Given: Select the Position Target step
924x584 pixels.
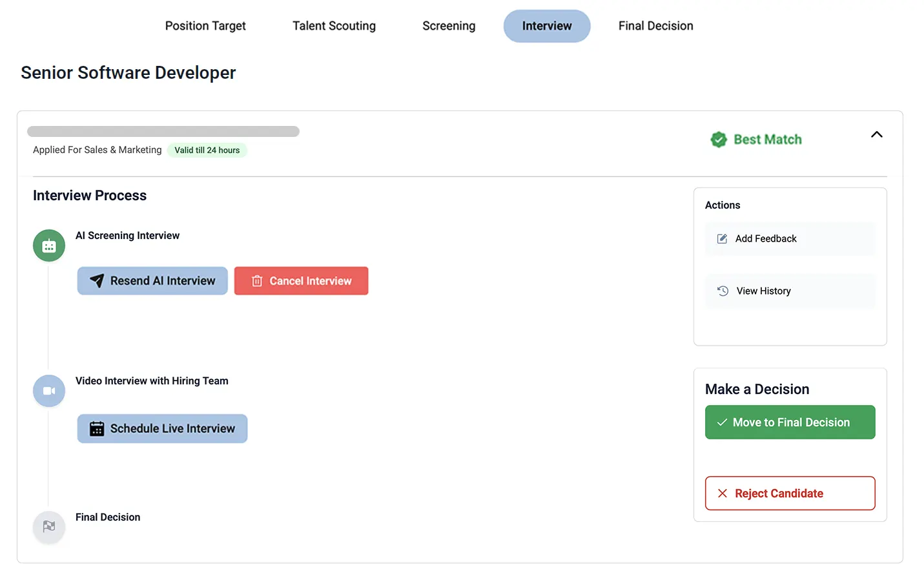Looking at the screenshot, I should (x=205, y=26).
